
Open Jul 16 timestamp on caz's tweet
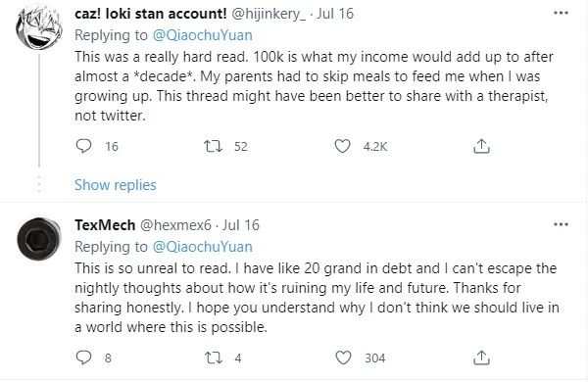335,14
